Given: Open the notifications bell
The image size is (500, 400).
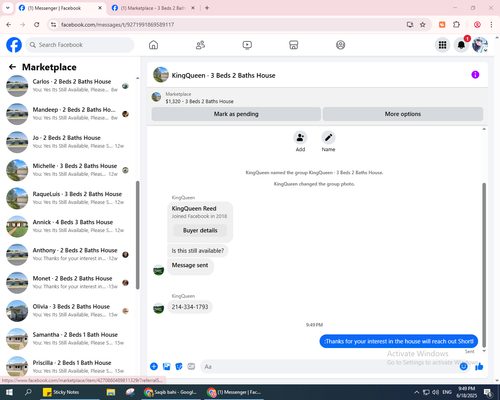Looking at the screenshot, I should [x=461, y=45].
